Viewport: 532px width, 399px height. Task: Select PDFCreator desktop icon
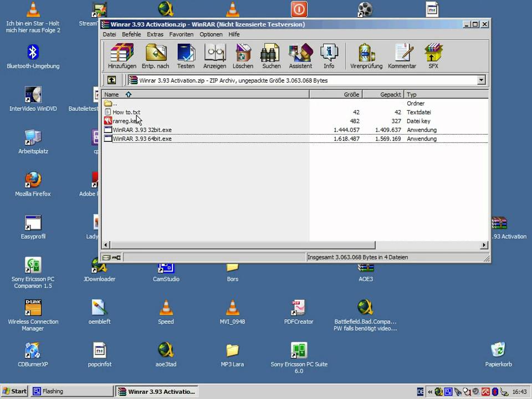[299, 312]
